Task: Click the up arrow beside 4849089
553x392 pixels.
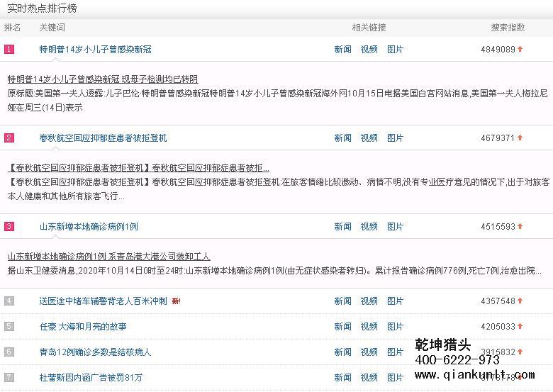Action: 520,50
